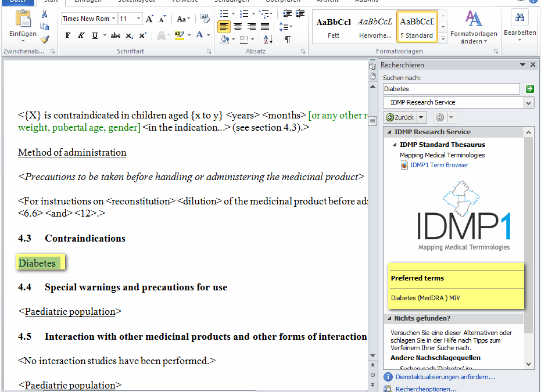The image size is (541, 392).
Task: Show paragraph marks with the pilcrow icon
Action: pos(287,39)
